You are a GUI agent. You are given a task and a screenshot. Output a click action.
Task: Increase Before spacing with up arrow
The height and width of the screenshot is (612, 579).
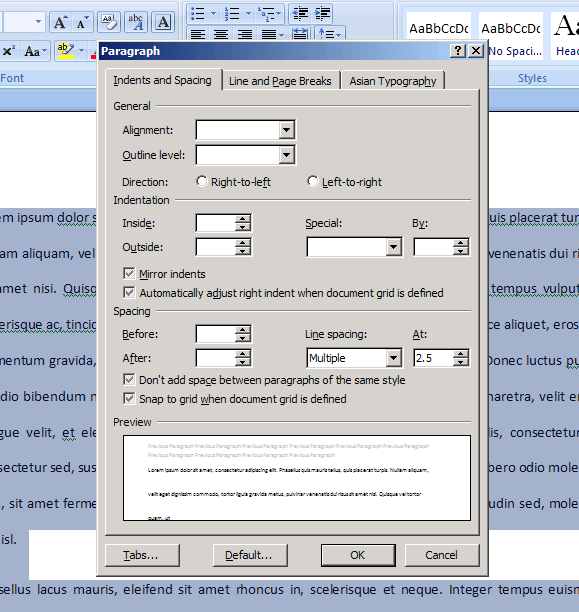coord(243,330)
